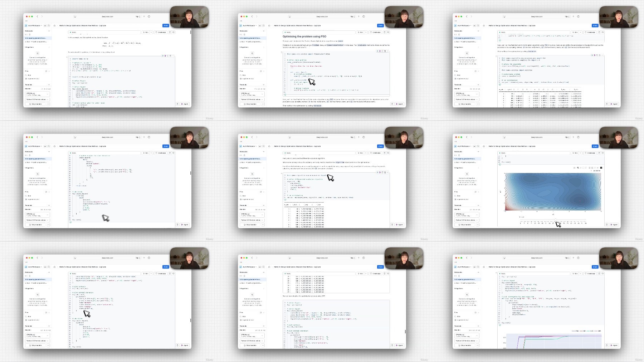Image resolution: width=644 pixels, height=362 pixels.
Task: Open the Python 3.10 environment dropdown in Jones formula frame
Action: (37, 100)
